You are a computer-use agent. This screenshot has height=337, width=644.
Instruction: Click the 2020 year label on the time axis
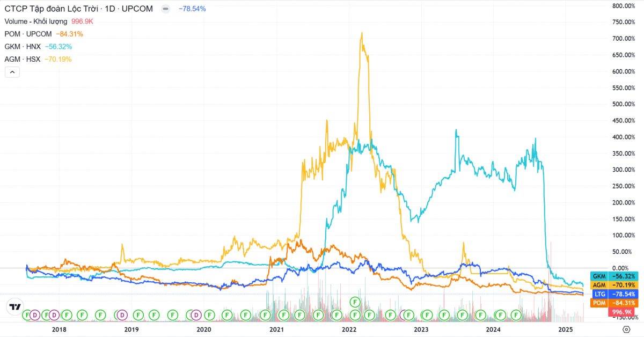point(204,329)
